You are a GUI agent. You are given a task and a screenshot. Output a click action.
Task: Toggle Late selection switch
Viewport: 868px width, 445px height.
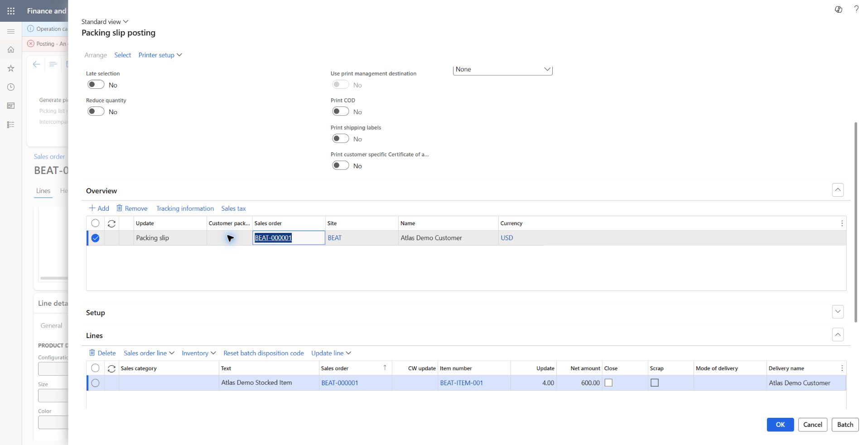pyautogui.click(x=96, y=85)
